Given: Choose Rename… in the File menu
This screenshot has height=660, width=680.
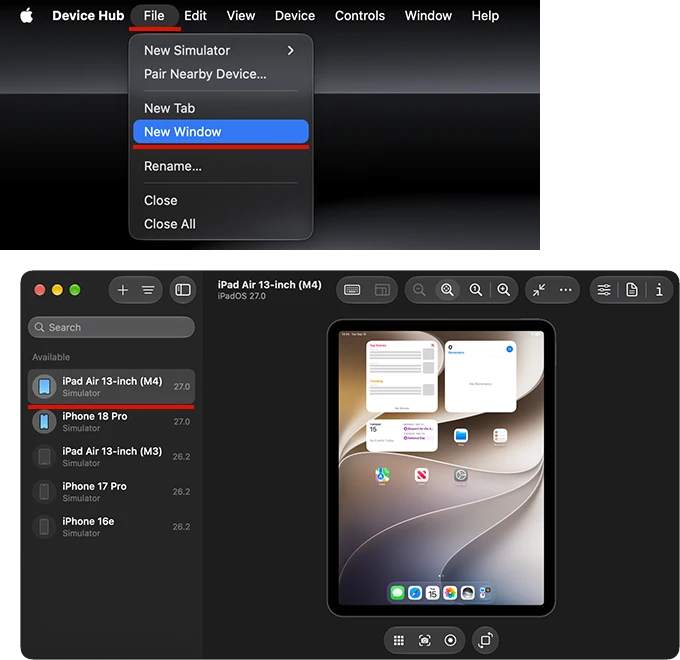Looking at the screenshot, I should pyautogui.click(x=221, y=166).
